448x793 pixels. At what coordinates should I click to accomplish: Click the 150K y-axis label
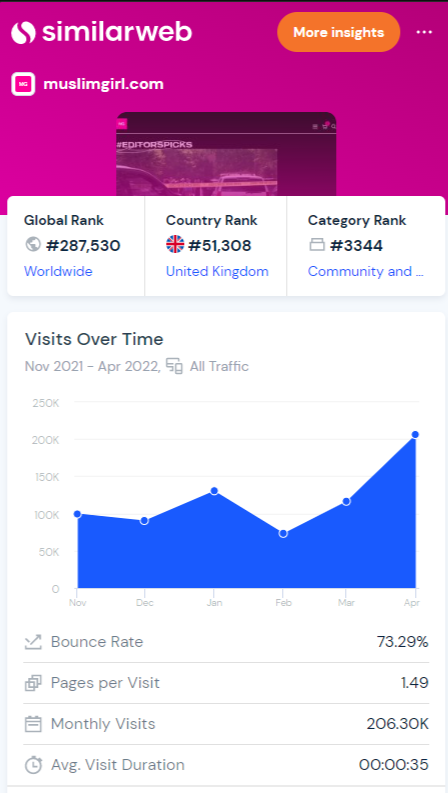46,478
